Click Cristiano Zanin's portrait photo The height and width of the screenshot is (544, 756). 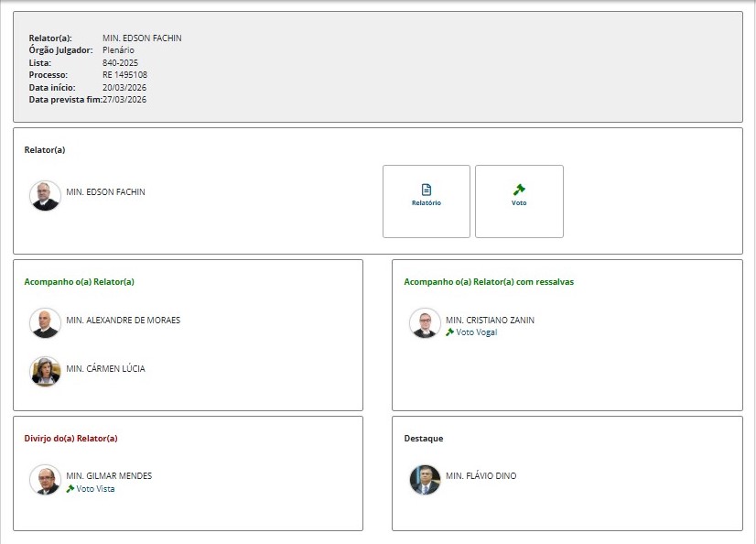pyautogui.click(x=425, y=323)
